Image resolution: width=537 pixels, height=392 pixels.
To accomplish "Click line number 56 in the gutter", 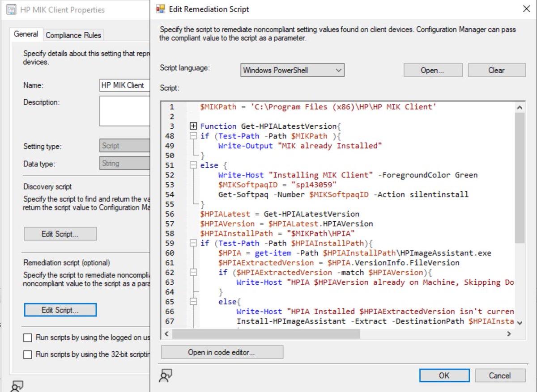I will pyautogui.click(x=170, y=214).
